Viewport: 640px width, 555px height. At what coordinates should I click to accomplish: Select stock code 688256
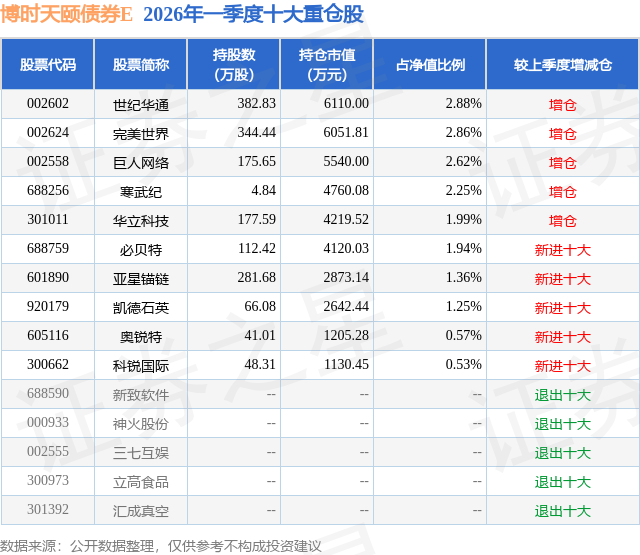tap(48, 191)
